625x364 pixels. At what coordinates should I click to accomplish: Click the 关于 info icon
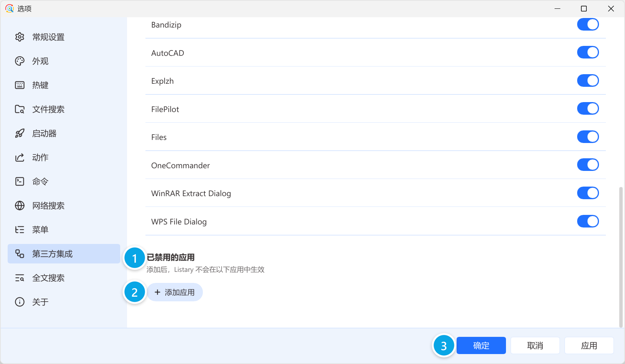[20, 302]
